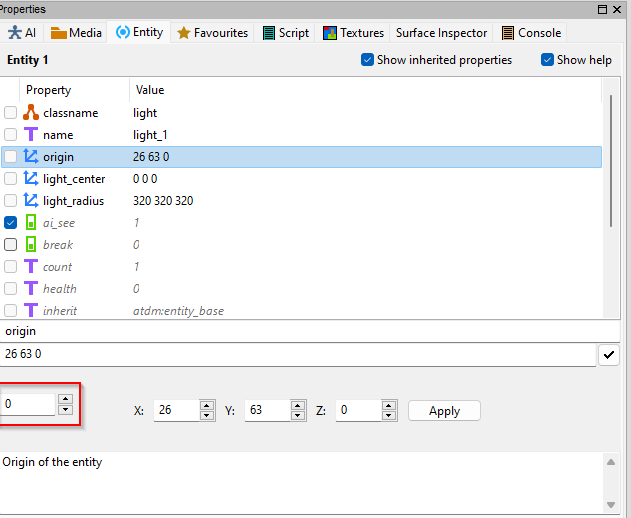Click the ai_see boolean icon
The image size is (631, 518).
[x=30, y=223]
